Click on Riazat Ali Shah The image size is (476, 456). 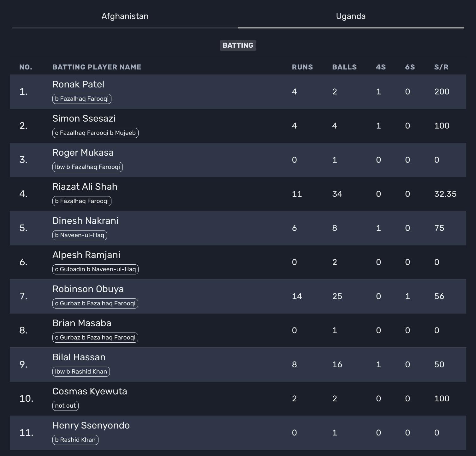[85, 187]
